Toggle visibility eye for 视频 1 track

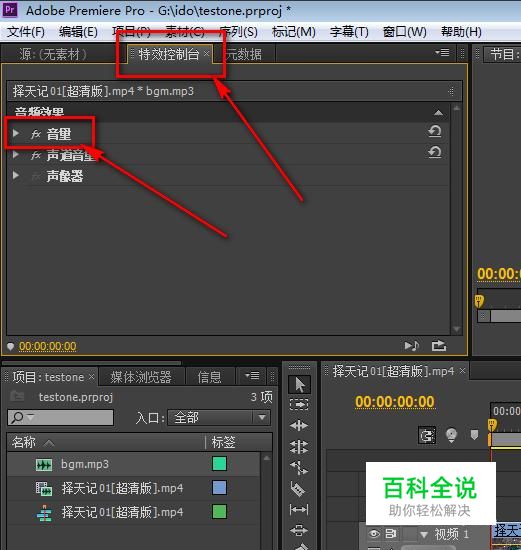coord(374,534)
